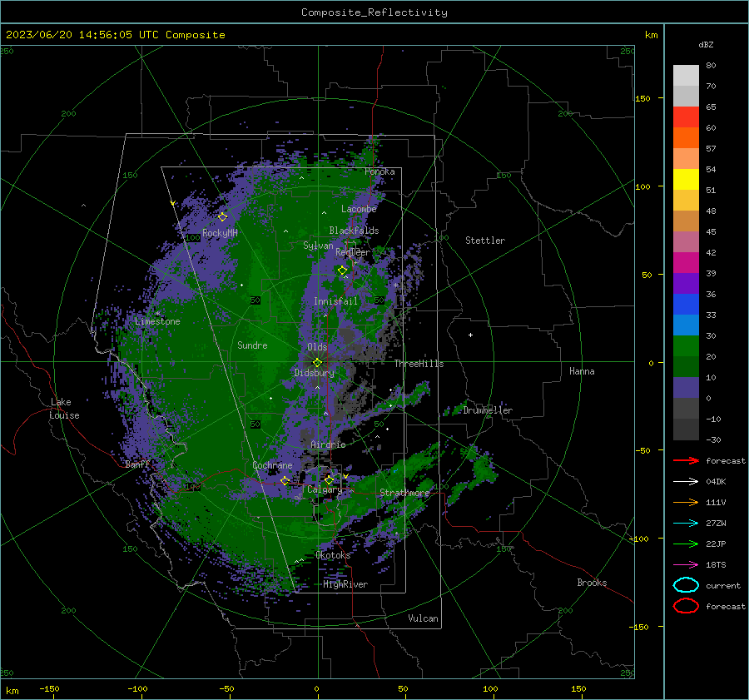The height and width of the screenshot is (700, 749).
Task: Click the RockyMH label
Action: click(x=220, y=233)
